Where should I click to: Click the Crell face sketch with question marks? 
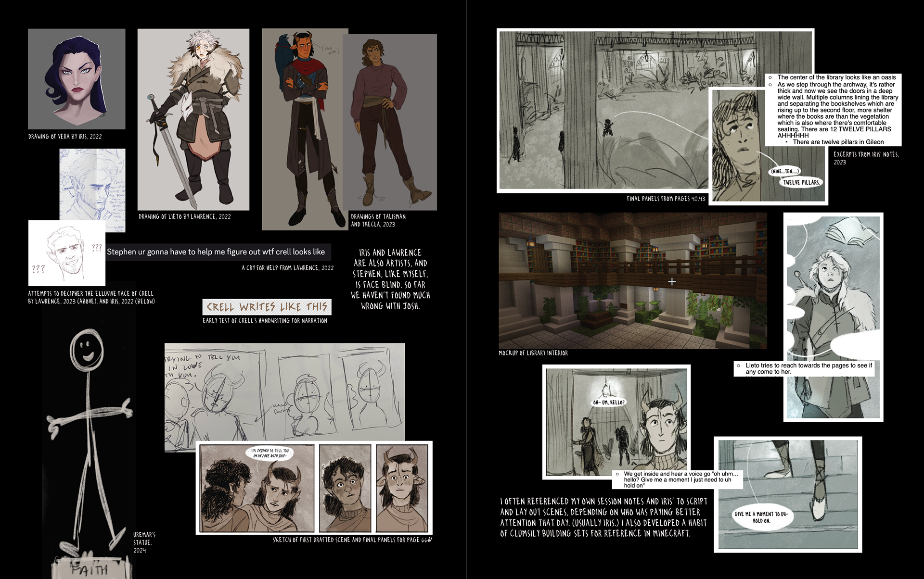[x=66, y=253]
